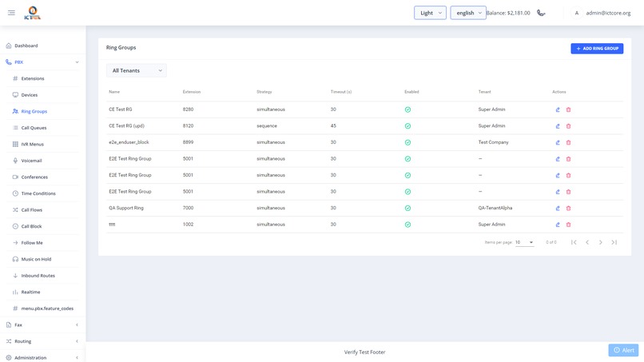
Task: Click the enabled checkmark for QA Support Ring
Action: tap(407, 209)
